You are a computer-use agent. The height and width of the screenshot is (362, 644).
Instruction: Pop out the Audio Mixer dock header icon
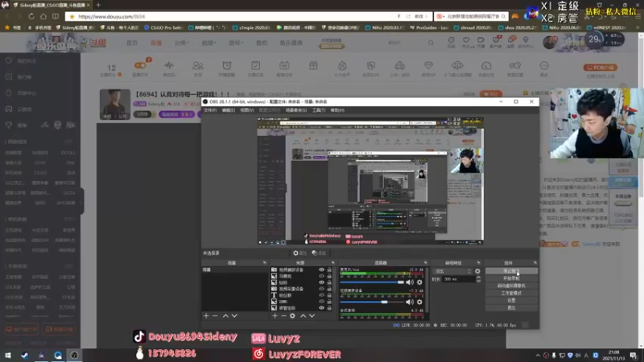tap(426, 263)
